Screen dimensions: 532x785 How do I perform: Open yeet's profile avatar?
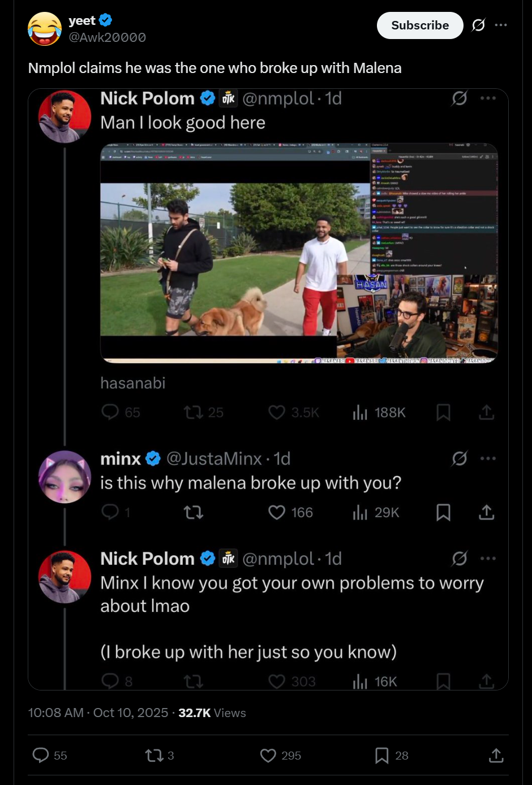tap(45, 29)
